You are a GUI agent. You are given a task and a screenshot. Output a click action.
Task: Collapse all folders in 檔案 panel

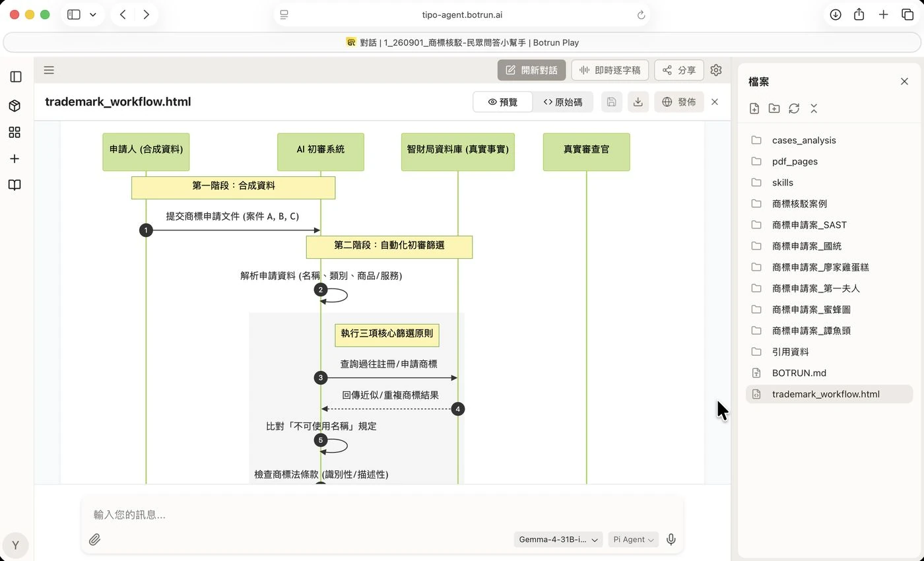[814, 108]
